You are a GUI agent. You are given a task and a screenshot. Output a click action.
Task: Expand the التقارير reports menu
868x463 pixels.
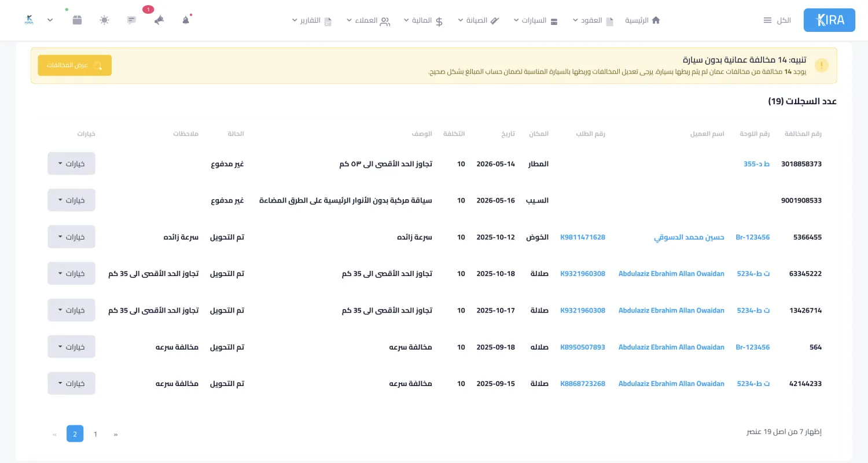coord(312,20)
